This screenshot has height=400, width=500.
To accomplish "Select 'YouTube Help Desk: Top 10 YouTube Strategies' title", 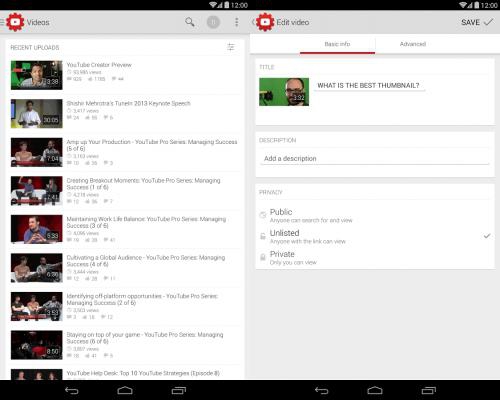I will tap(143, 373).
